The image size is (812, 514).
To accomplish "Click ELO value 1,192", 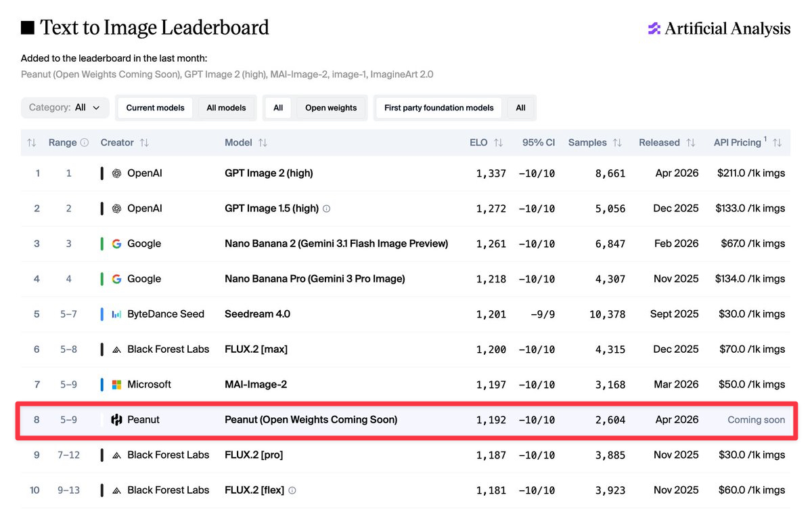I will click(491, 420).
